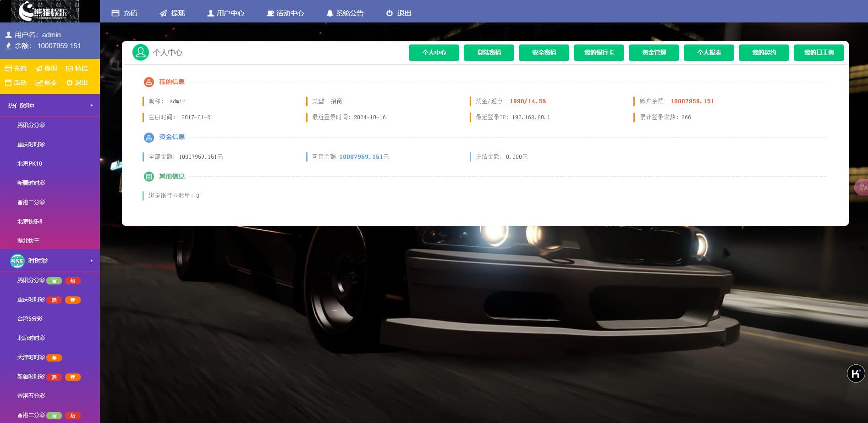Open private messages envelope in yellow panel
The image size is (868, 423).
70,69
